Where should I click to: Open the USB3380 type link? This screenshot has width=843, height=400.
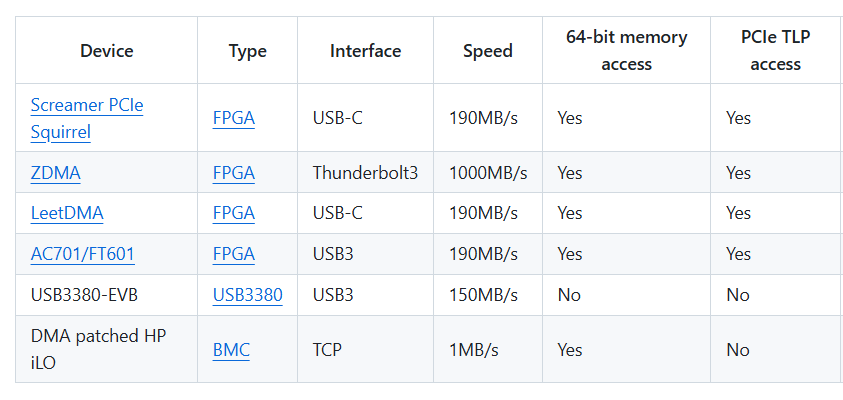[x=247, y=295]
